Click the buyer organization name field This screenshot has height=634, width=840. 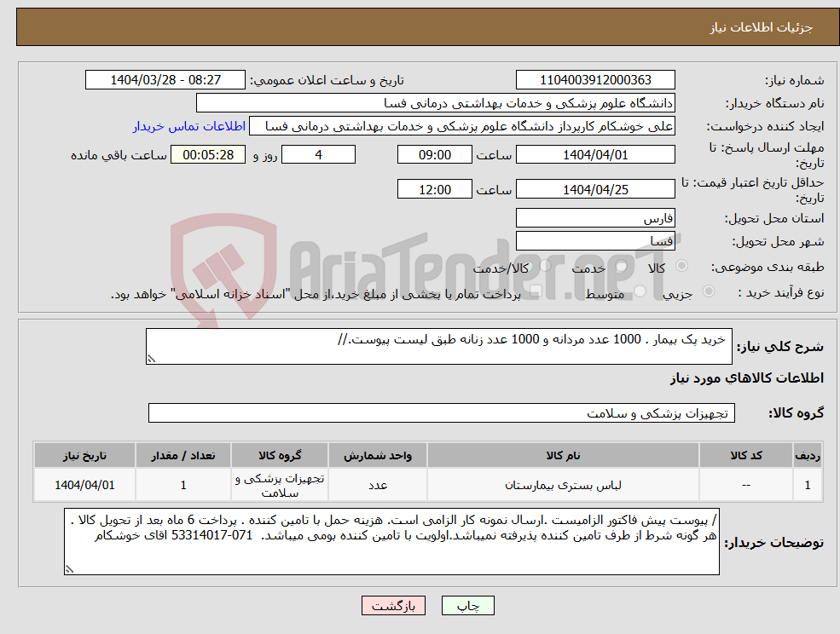[435, 103]
